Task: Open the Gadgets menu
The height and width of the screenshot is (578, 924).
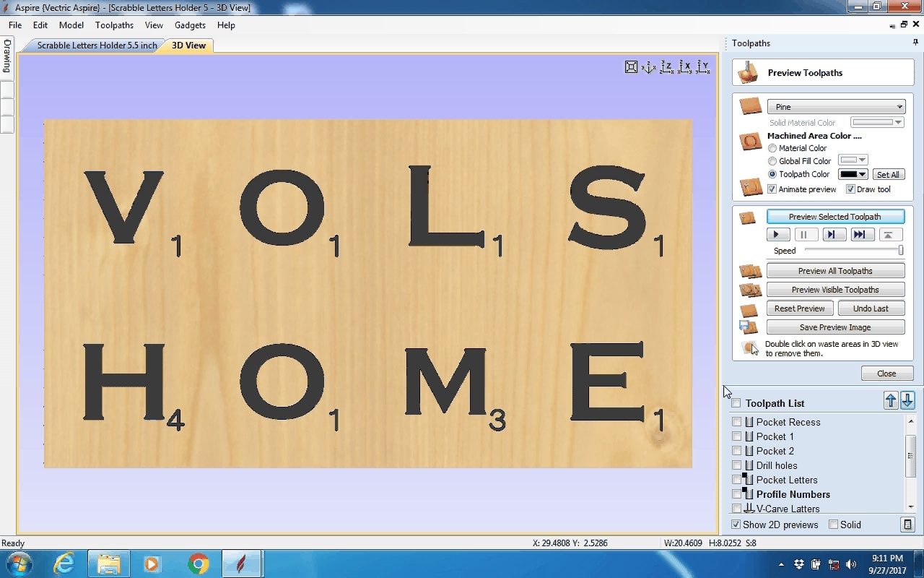Action: tap(190, 25)
